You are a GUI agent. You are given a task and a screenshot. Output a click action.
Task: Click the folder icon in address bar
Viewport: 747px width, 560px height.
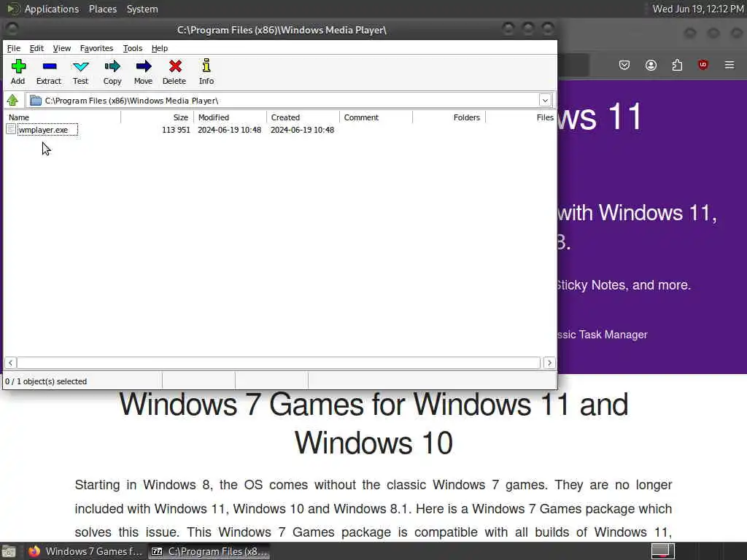click(x=36, y=101)
